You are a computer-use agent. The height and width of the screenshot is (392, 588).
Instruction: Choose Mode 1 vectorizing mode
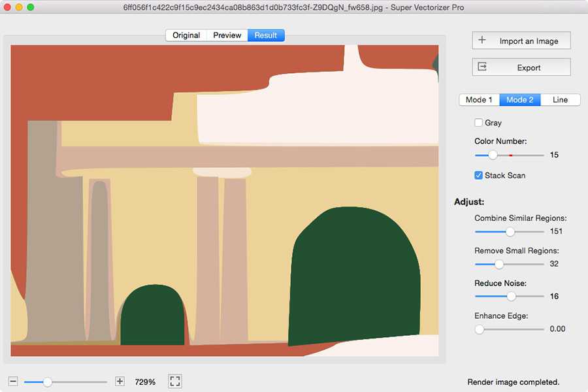coord(479,100)
